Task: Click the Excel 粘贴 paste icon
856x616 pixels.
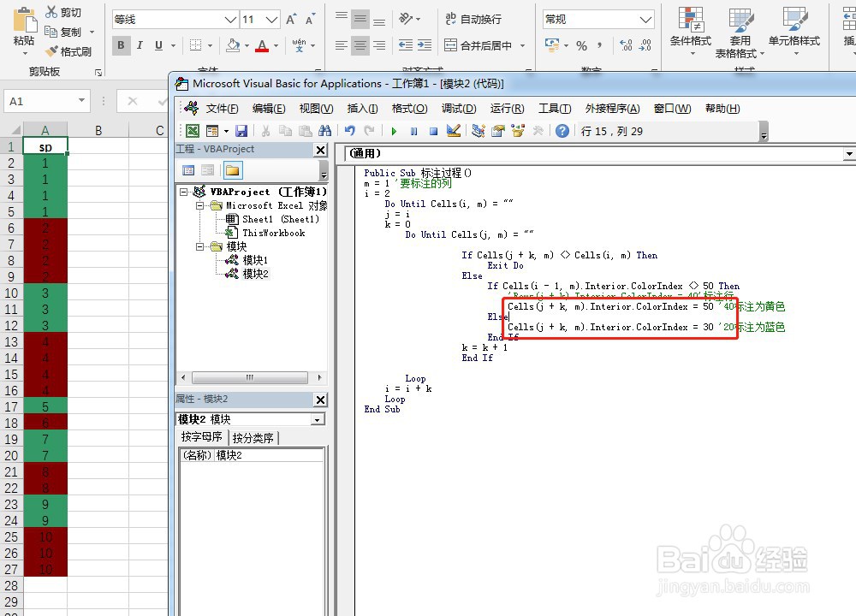Action: pyautogui.click(x=23, y=20)
